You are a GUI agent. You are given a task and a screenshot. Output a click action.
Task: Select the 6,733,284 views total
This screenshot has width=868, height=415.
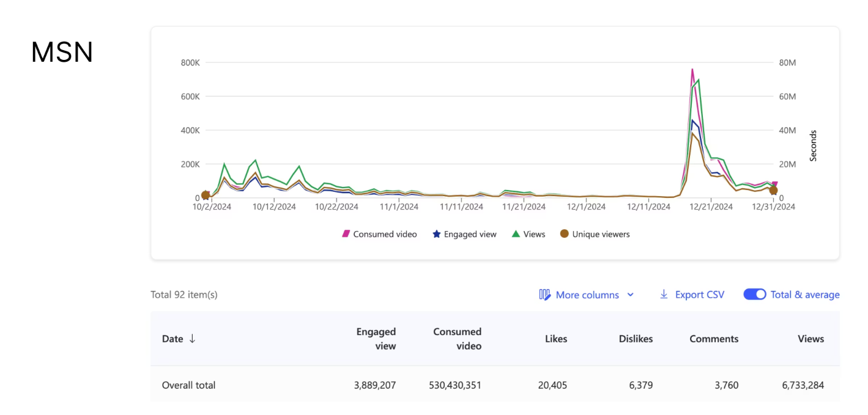(803, 385)
